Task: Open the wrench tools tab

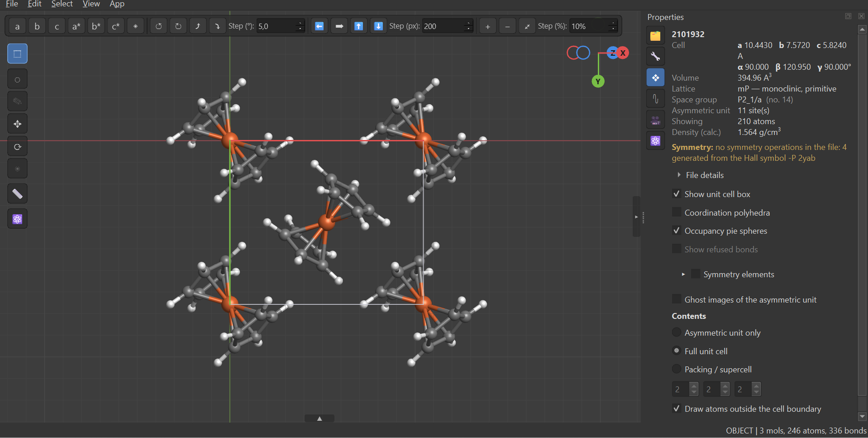Action: [655, 57]
